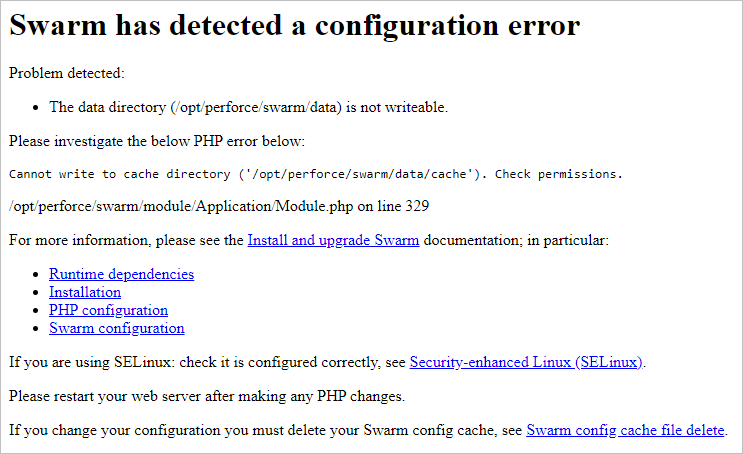743x454 pixels.
Task: Open the PHP configuration link
Action: [x=108, y=310]
